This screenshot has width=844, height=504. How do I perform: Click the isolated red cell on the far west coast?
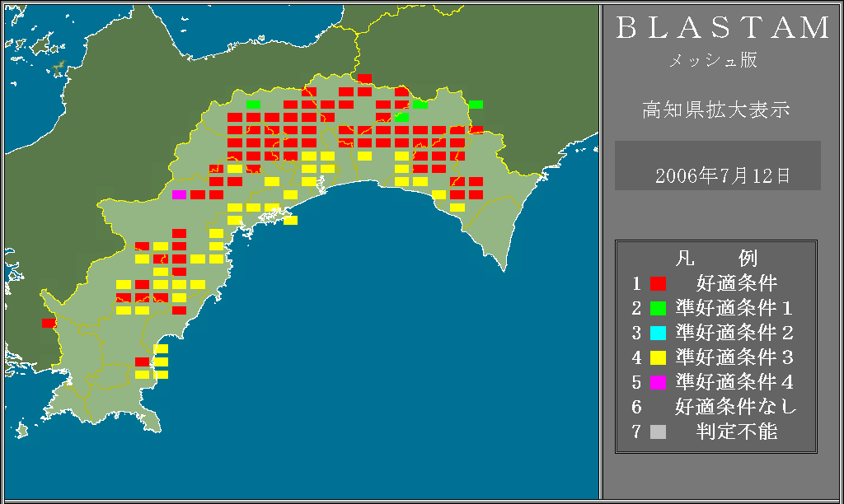[x=49, y=324]
